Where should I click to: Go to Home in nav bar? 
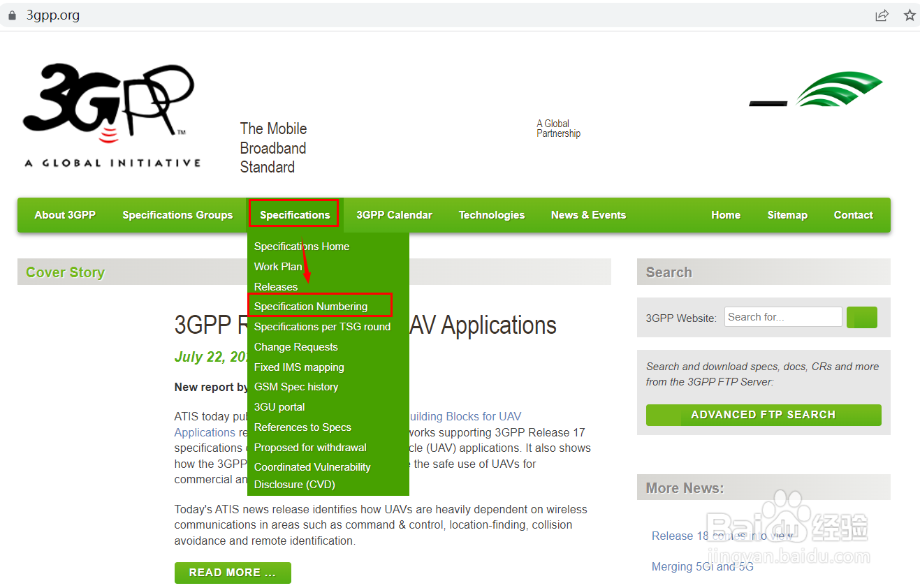pos(726,215)
